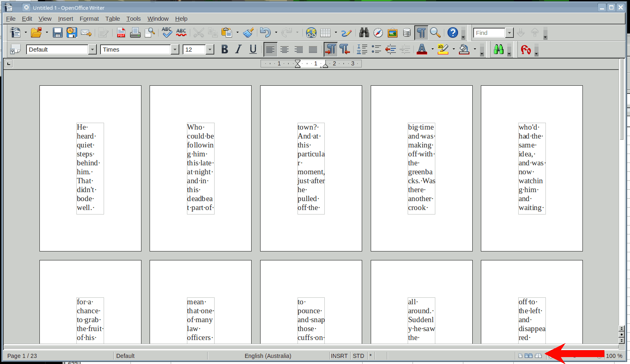This screenshot has width=630, height=364.
Task: Open the font size dropdown
Action: tap(210, 50)
